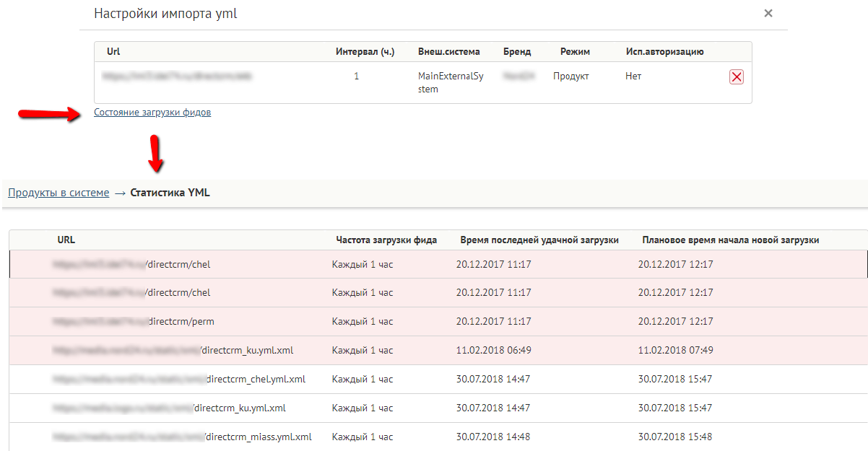Image resolution: width=868 pixels, height=451 pixels.
Task: Click the Внеш.система column header
Action: coord(449,52)
